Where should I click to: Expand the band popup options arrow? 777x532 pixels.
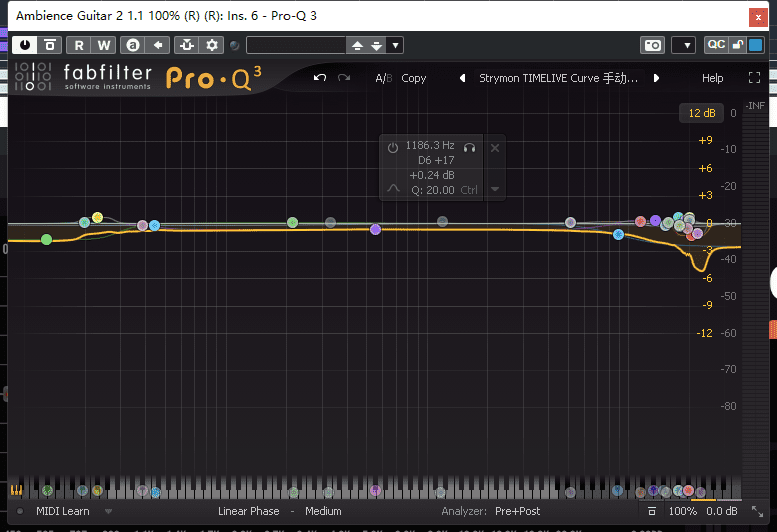click(x=495, y=189)
